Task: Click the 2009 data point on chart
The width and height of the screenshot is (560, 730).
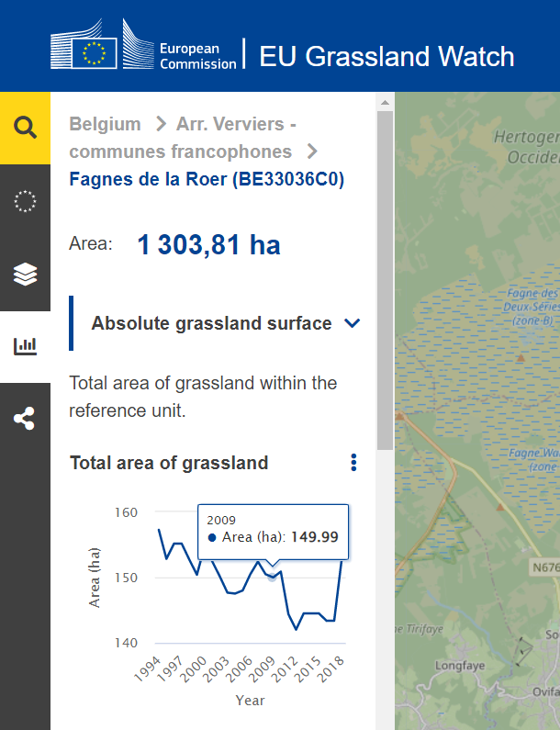Action: tap(272, 576)
